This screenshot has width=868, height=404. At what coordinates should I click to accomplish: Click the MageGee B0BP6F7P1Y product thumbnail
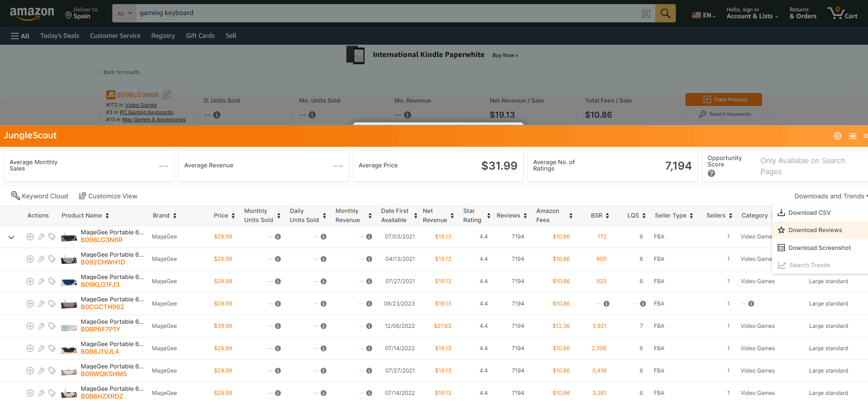[x=69, y=326]
